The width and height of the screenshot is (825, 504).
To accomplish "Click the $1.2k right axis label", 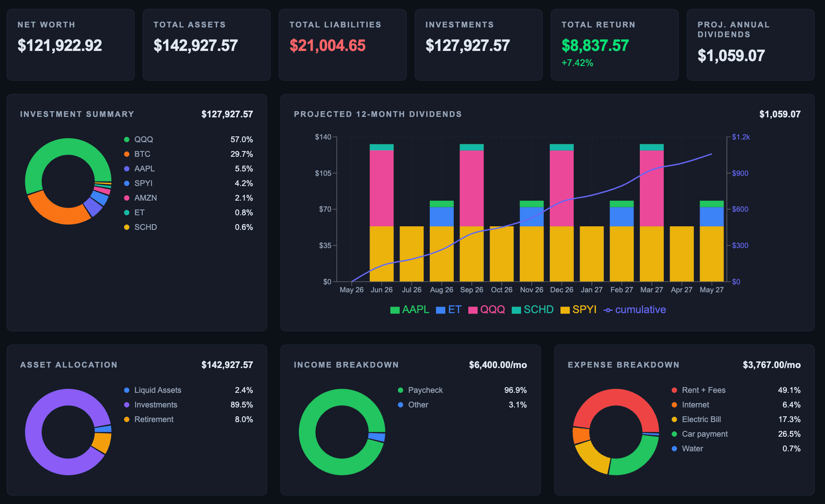I will click(741, 137).
